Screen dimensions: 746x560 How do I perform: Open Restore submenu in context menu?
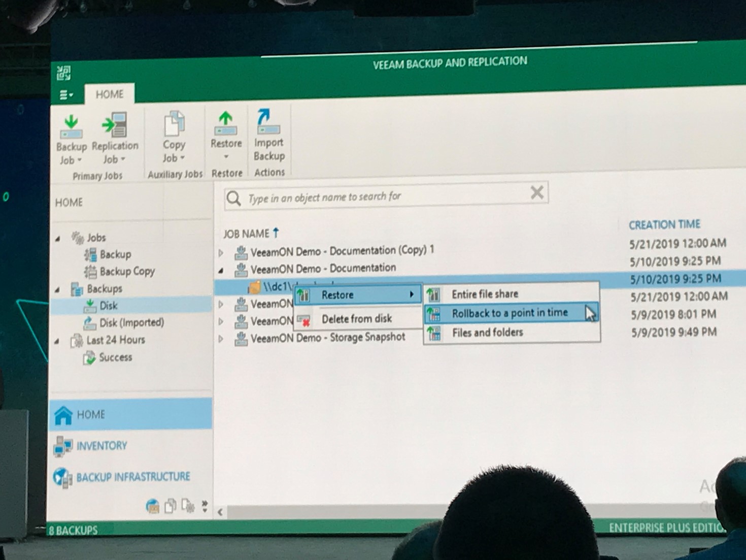(358, 295)
